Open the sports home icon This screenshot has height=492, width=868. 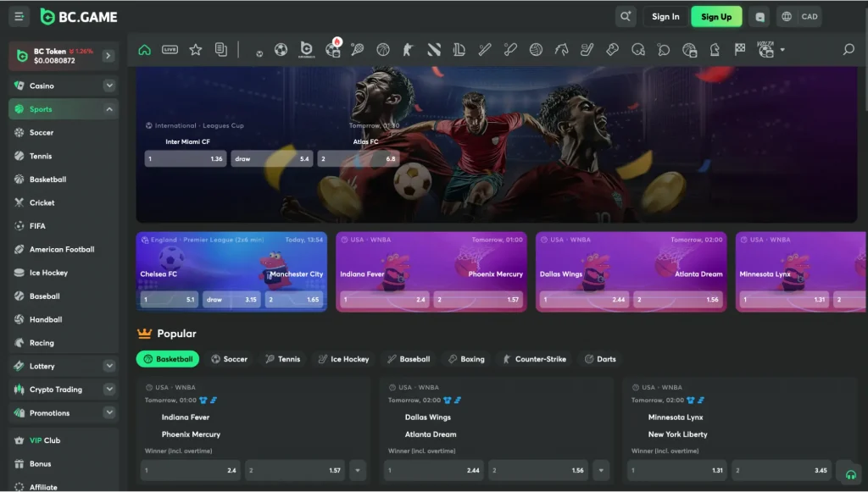144,50
